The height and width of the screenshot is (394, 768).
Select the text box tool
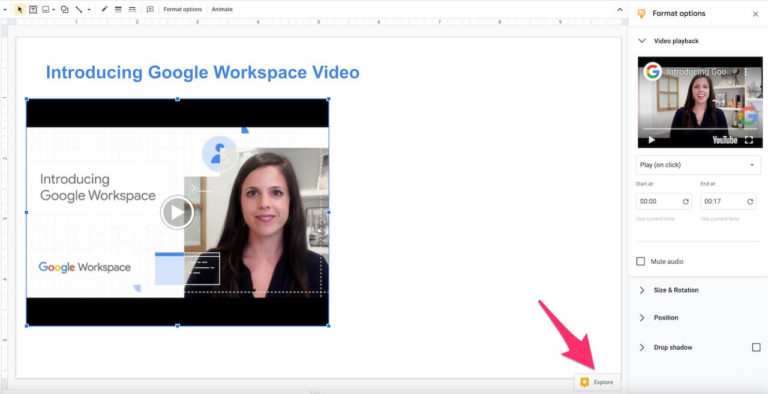pos(33,9)
